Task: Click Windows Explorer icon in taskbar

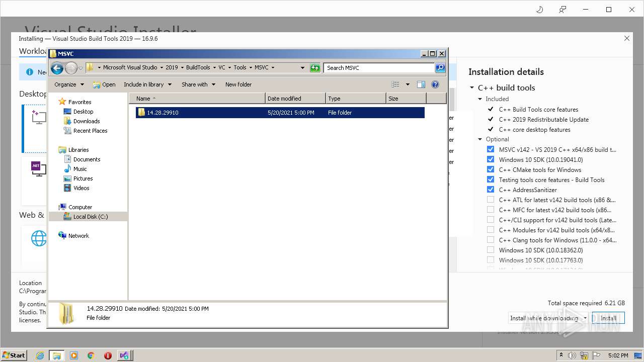Action: pos(57,355)
